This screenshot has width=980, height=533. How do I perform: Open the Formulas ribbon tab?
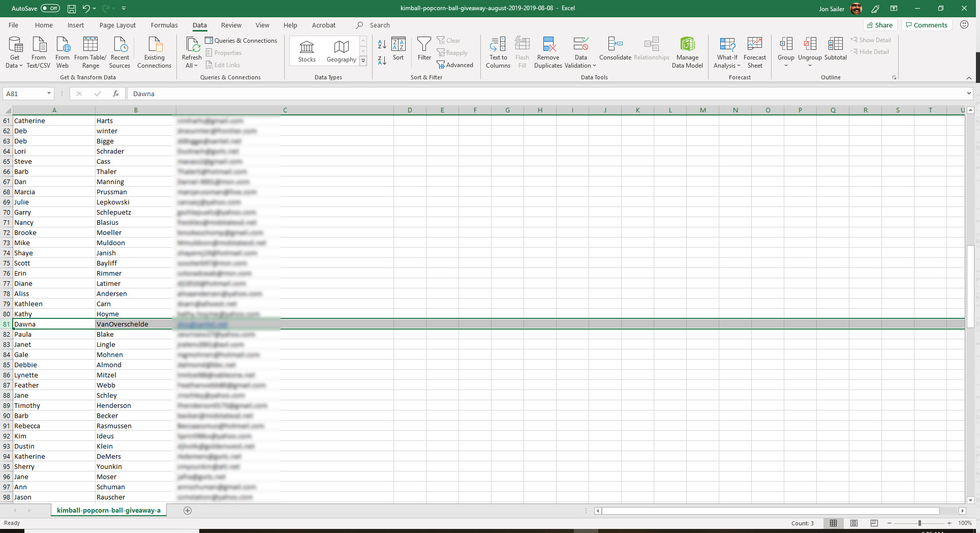(164, 25)
